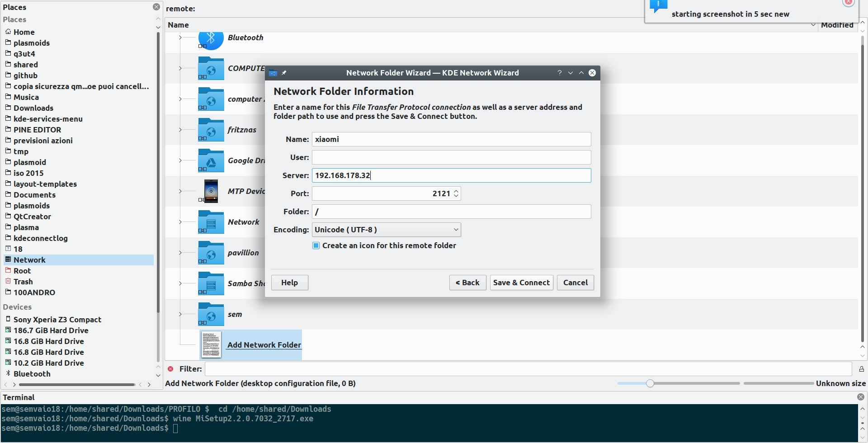
Task: Open the pavillion folder icon
Action: pyautogui.click(x=211, y=253)
